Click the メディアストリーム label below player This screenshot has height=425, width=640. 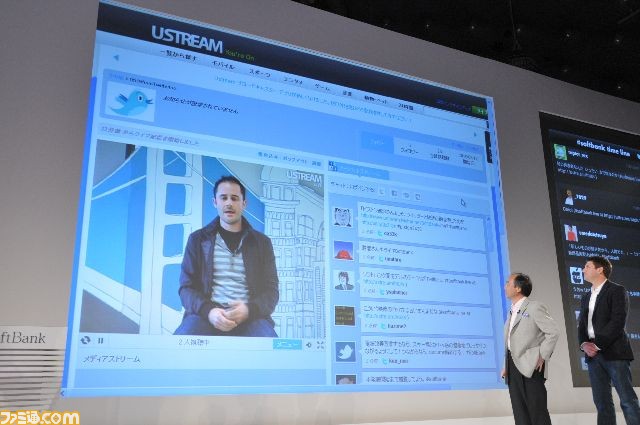tap(112, 359)
